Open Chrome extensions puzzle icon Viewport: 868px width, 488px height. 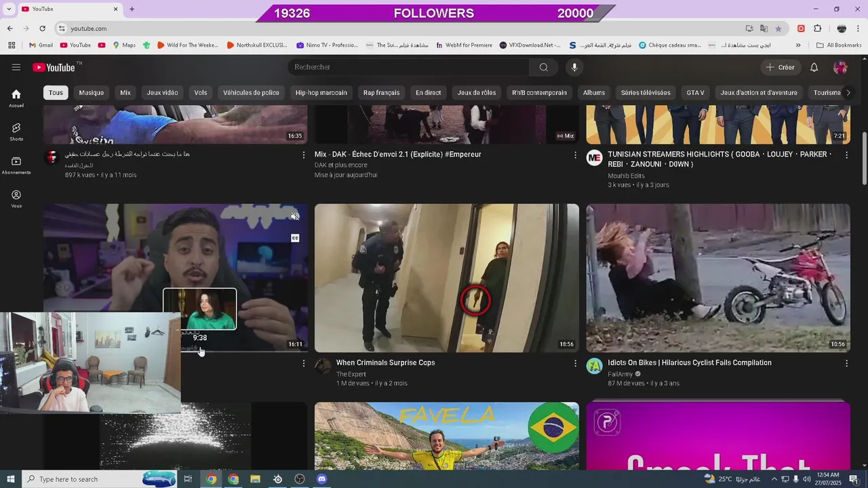pos(818,28)
